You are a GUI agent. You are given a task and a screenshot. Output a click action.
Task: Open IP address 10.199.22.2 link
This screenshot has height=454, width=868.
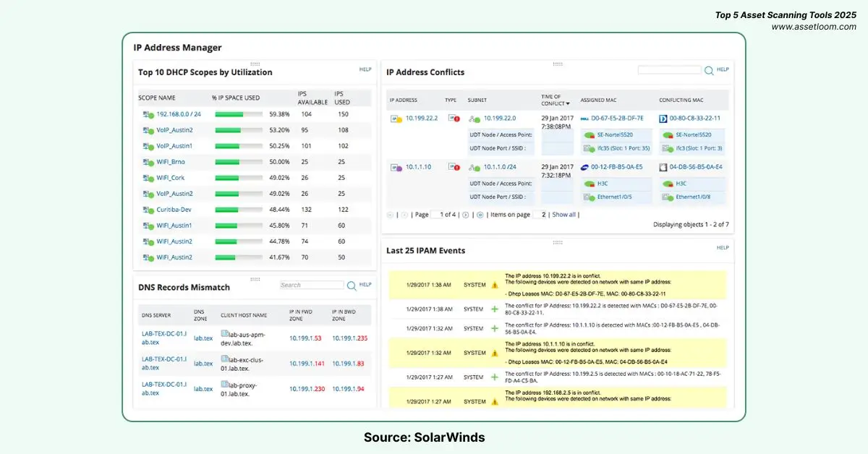coord(422,119)
